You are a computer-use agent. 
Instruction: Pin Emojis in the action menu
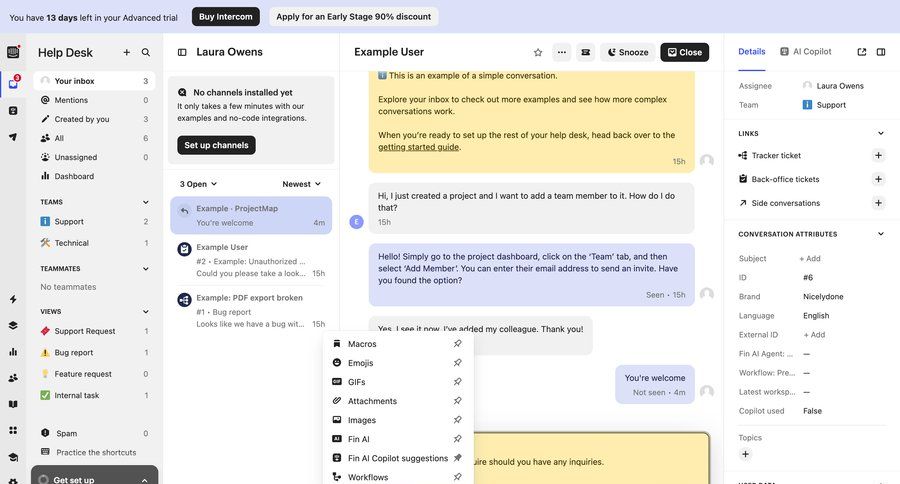(x=457, y=362)
